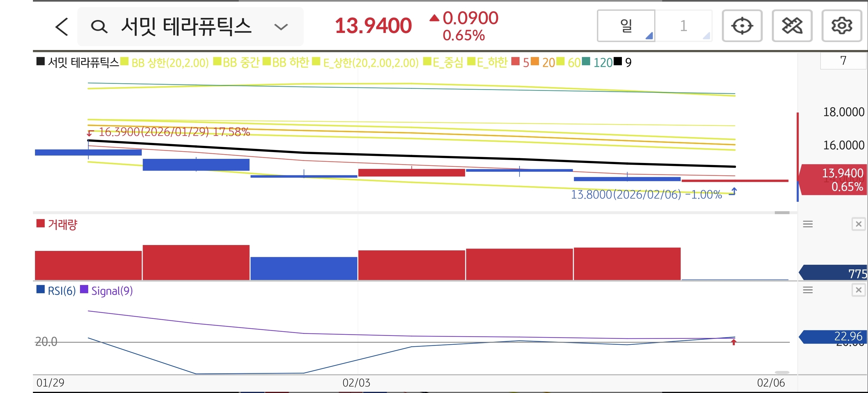This screenshot has height=393, width=868.
Task: Open RSI panel hamburger menu
Action: (808, 290)
